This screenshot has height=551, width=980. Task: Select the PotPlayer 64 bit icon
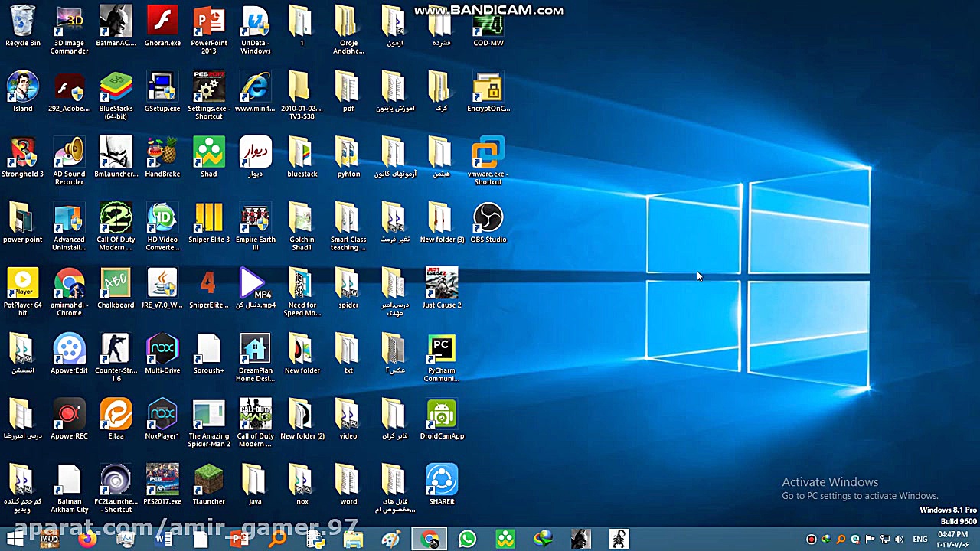point(22,284)
